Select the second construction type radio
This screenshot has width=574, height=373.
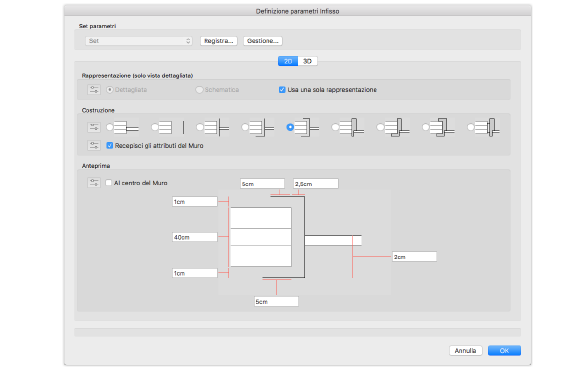tap(155, 127)
